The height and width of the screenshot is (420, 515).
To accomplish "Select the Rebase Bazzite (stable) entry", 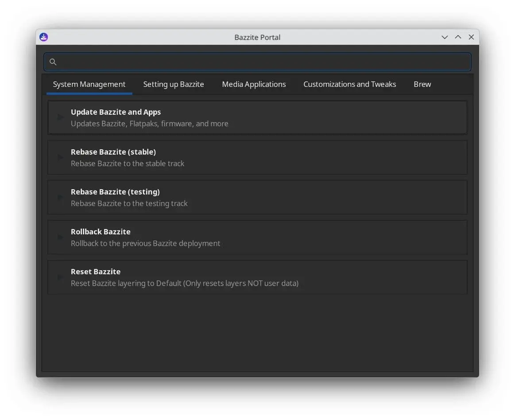I will click(258, 157).
